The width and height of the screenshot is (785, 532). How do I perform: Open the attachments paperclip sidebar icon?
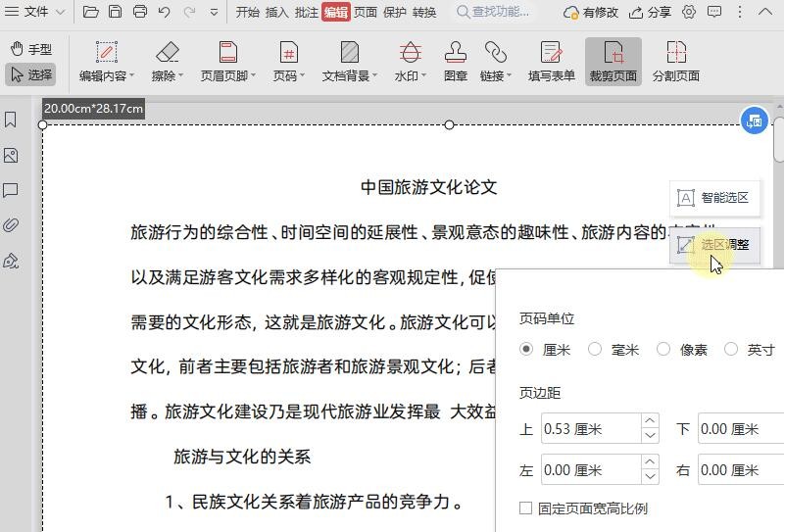tap(11, 225)
